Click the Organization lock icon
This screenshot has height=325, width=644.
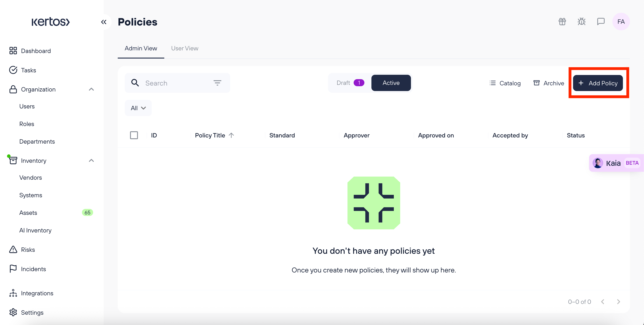coord(13,89)
